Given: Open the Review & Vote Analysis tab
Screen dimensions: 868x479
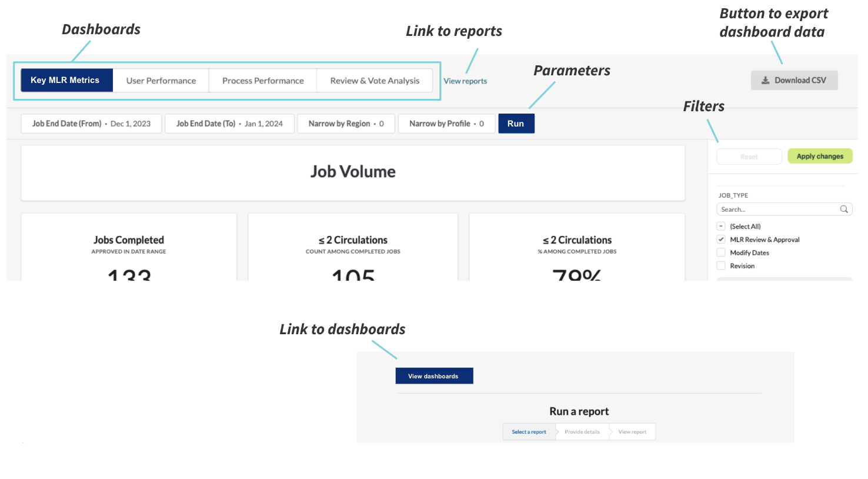Looking at the screenshot, I should [375, 81].
